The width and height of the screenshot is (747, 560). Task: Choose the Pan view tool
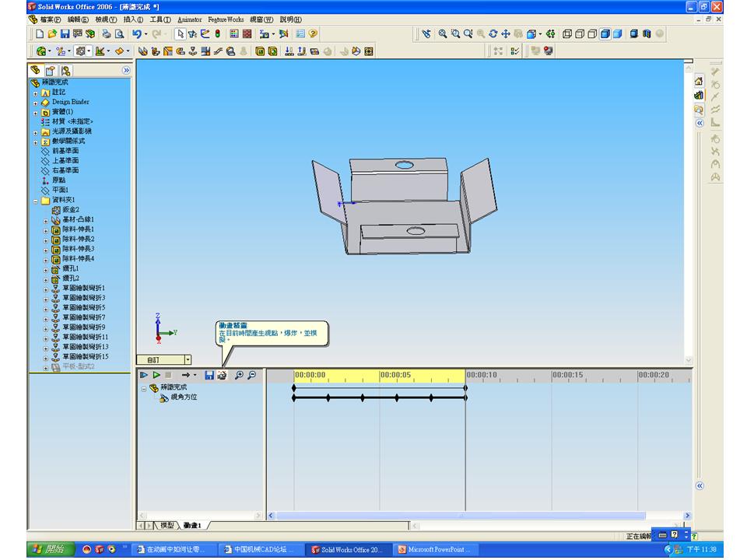[506, 33]
